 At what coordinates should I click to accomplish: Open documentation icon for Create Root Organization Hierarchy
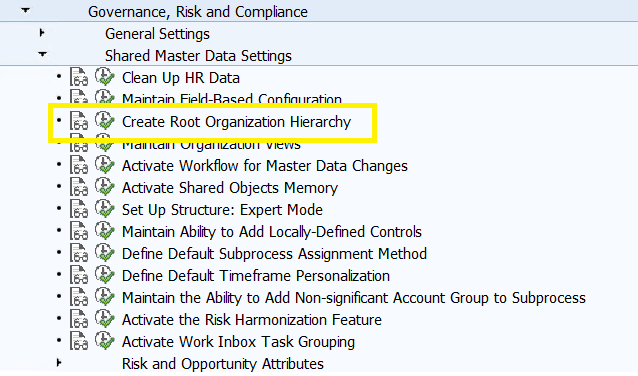click(x=79, y=121)
